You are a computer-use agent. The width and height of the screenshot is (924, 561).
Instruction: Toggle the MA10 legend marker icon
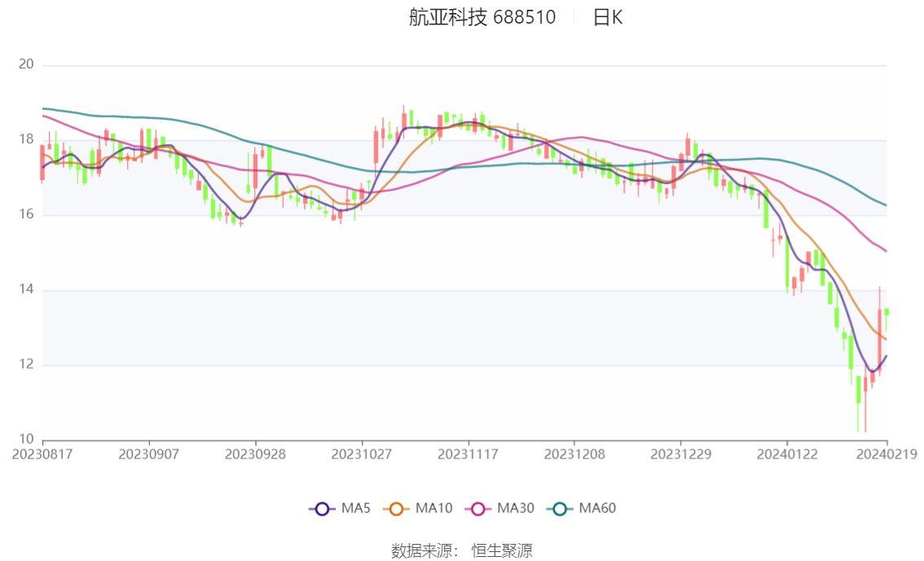click(x=396, y=509)
